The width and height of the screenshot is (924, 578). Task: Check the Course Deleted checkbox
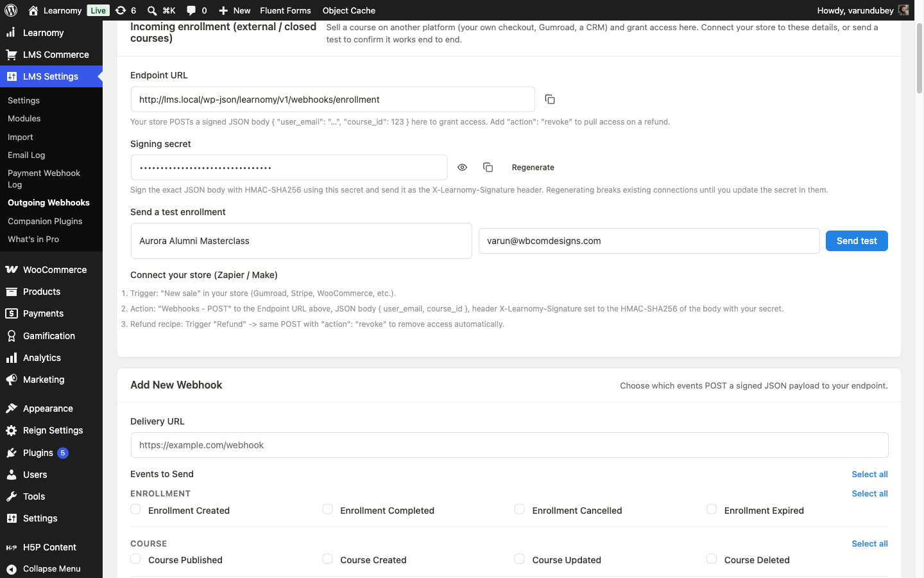tap(712, 559)
